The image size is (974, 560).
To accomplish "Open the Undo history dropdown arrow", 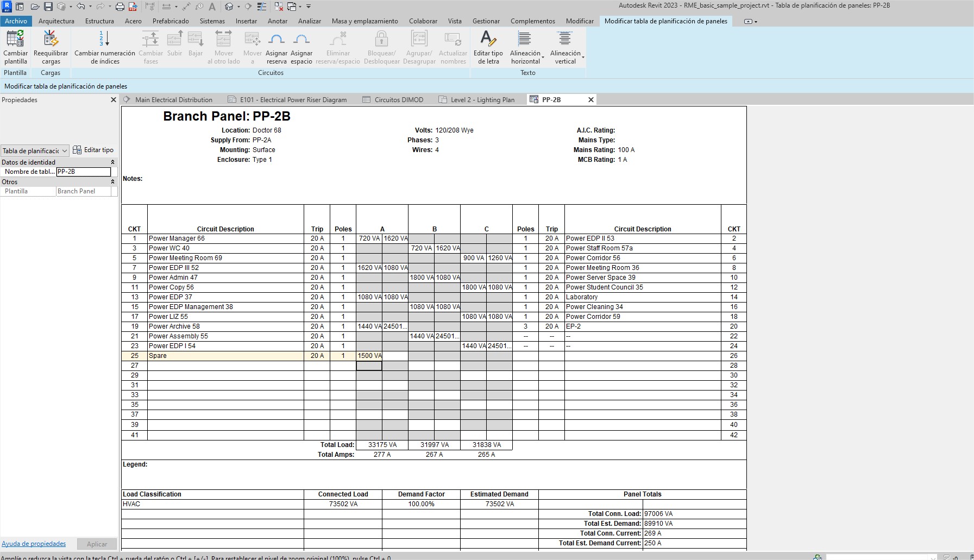I will [90, 7].
